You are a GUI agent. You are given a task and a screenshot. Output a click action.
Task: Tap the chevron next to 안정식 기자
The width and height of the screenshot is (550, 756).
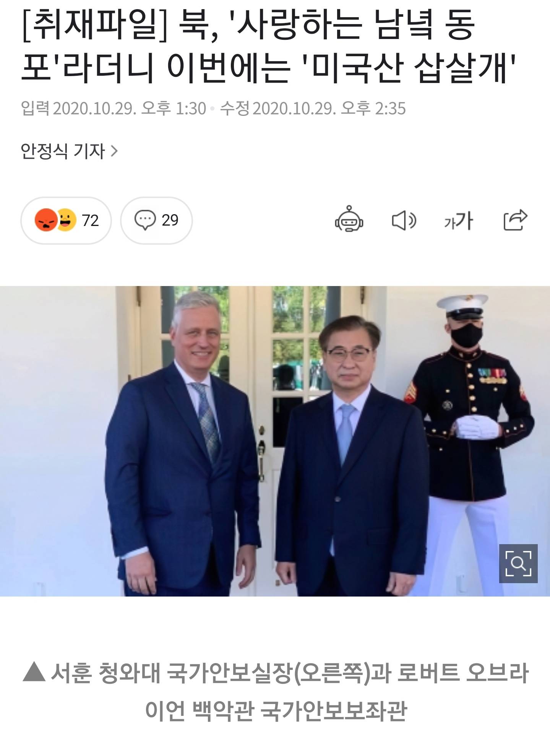pyautogui.click(x=114, y=151)
